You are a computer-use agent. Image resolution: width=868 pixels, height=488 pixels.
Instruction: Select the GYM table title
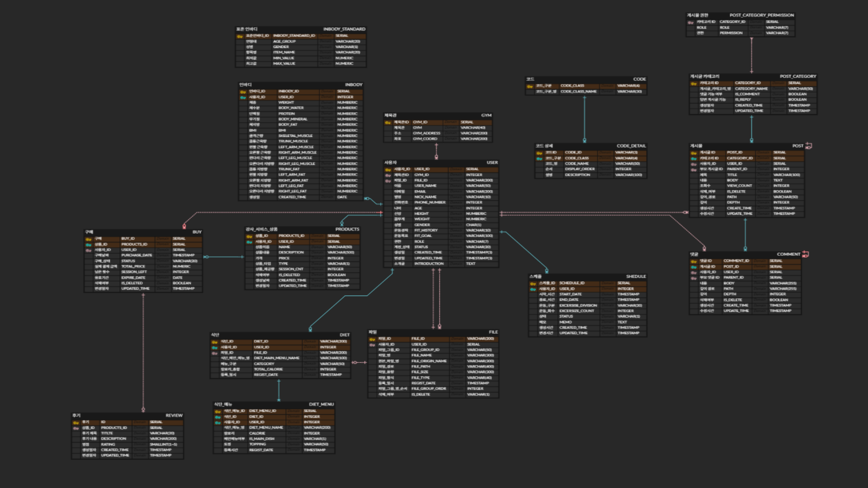click(x=486, y=115)
